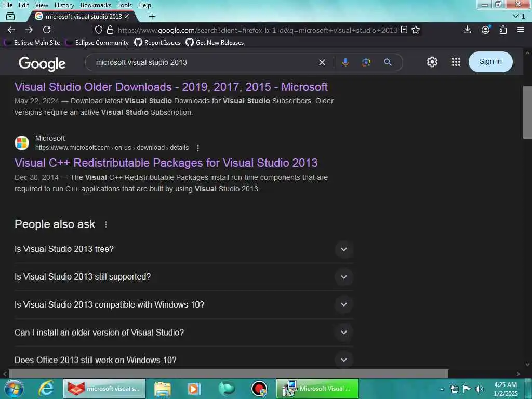This screenshot has height=399, width=532.
Task: Clear the Google search box text
Action: (322, 62)
